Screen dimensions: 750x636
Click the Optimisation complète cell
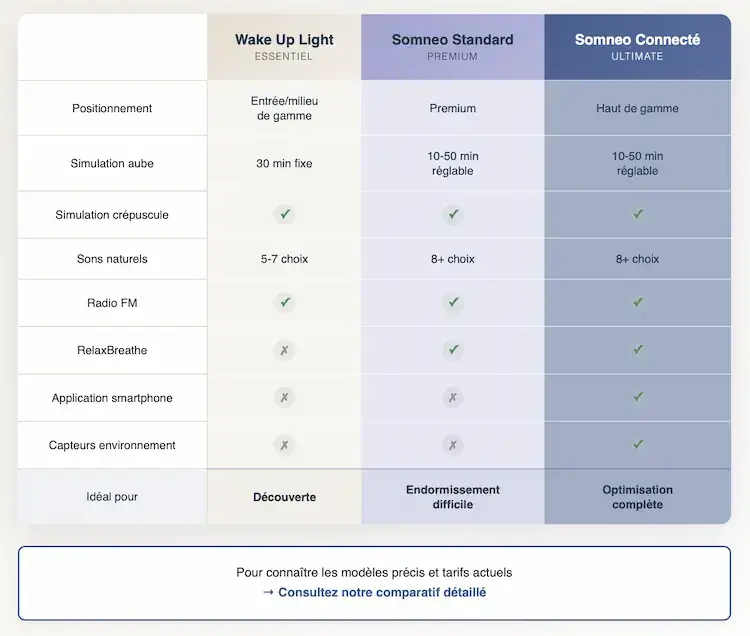tap(637, 497)
